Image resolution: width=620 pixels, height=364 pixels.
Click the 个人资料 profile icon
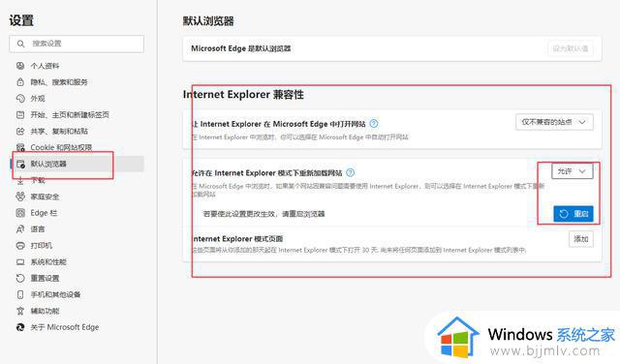[x=20, y=66]
